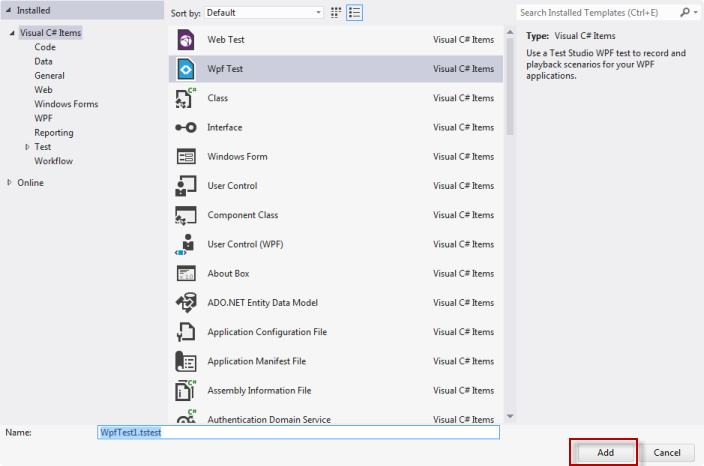Select the Test category label
704x466 pixels.
point(43,147)
